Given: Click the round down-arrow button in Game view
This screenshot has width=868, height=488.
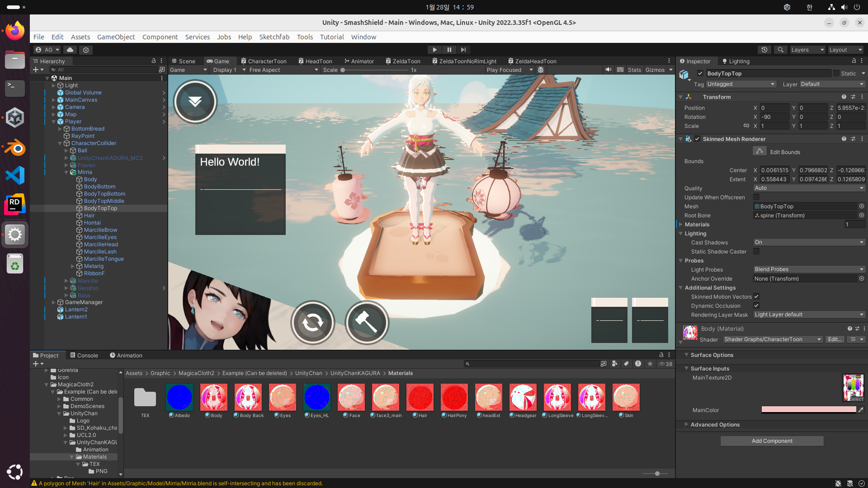Looking at the screenshot, I should coord(195,102).
